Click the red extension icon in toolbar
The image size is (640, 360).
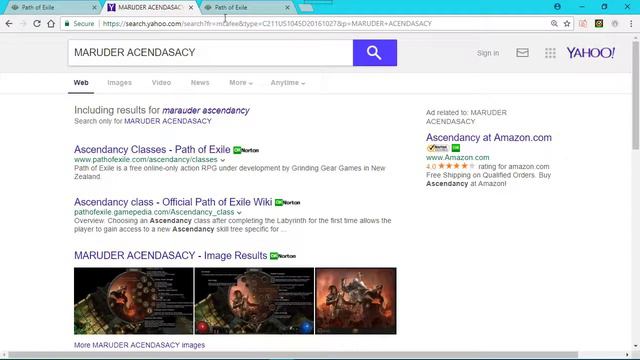583,24
